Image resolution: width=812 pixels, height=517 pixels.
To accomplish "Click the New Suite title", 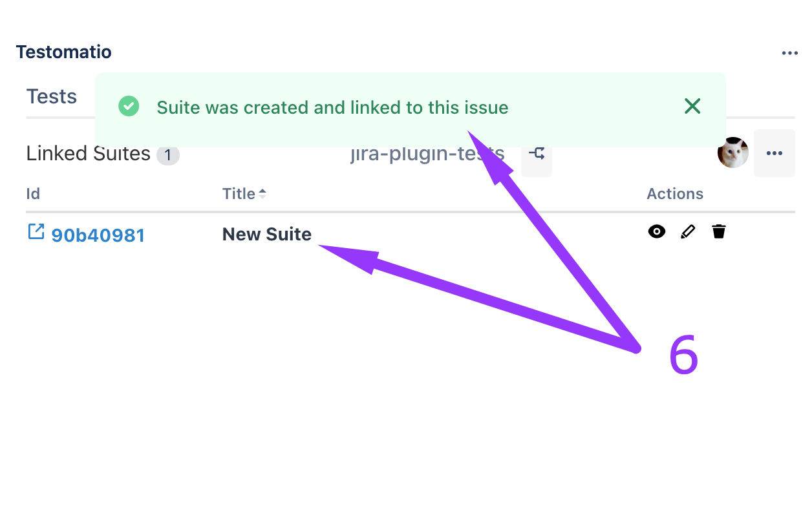I will coord(267,234).
